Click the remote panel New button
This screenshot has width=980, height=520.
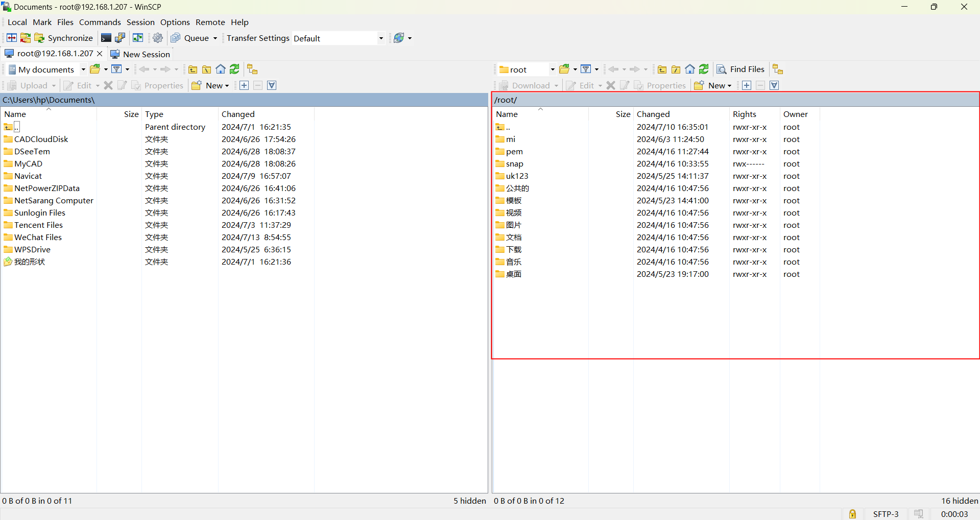click(712, 85)
